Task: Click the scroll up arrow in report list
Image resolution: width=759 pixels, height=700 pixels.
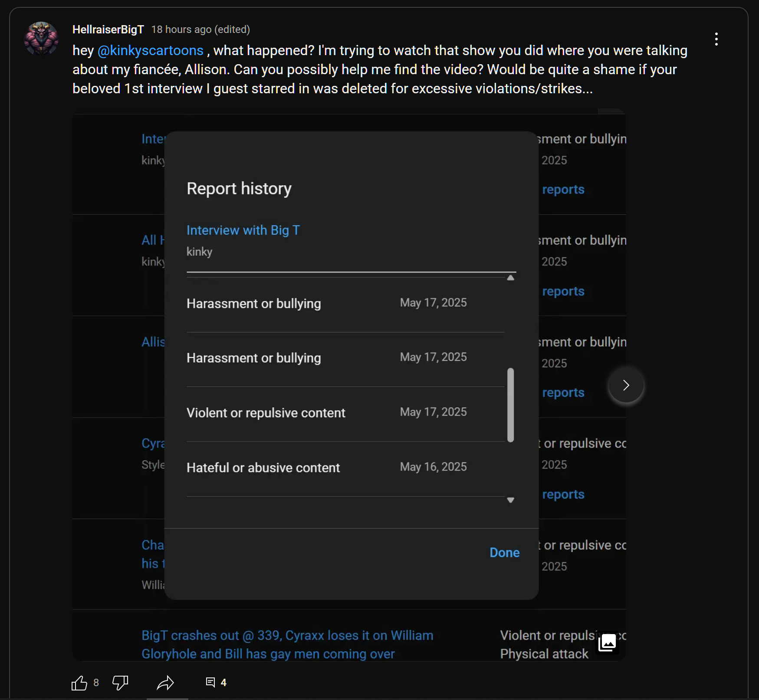Action: pyautogui.click(x=511, y=278)
